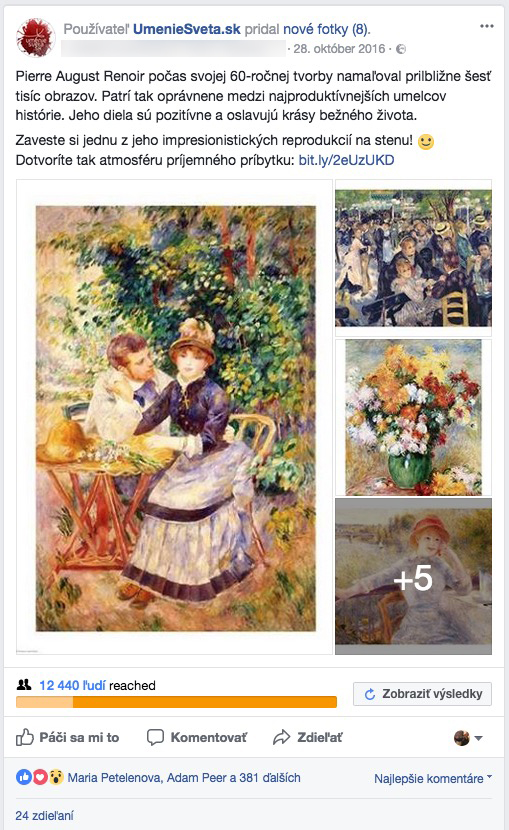The image size is (509, 830).
Task: Open the +5 more photos thumbnail
Action: [x=413, y=576]
